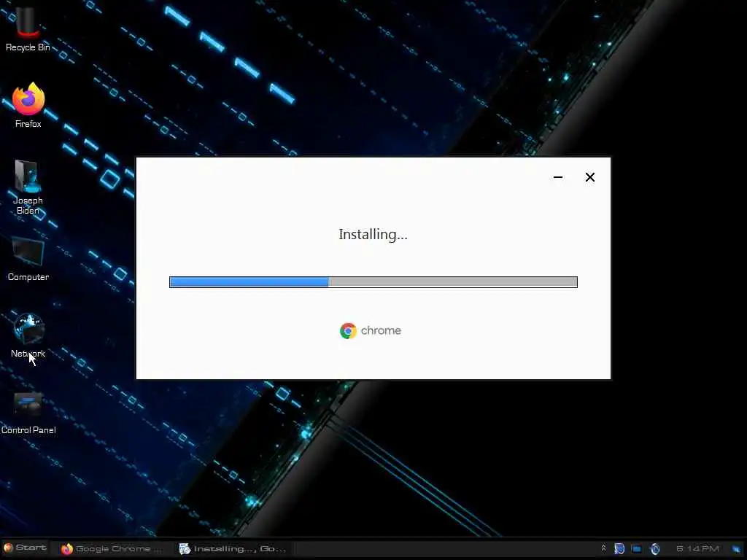
Task: Click the blue window tray icon
Action: 636,548
